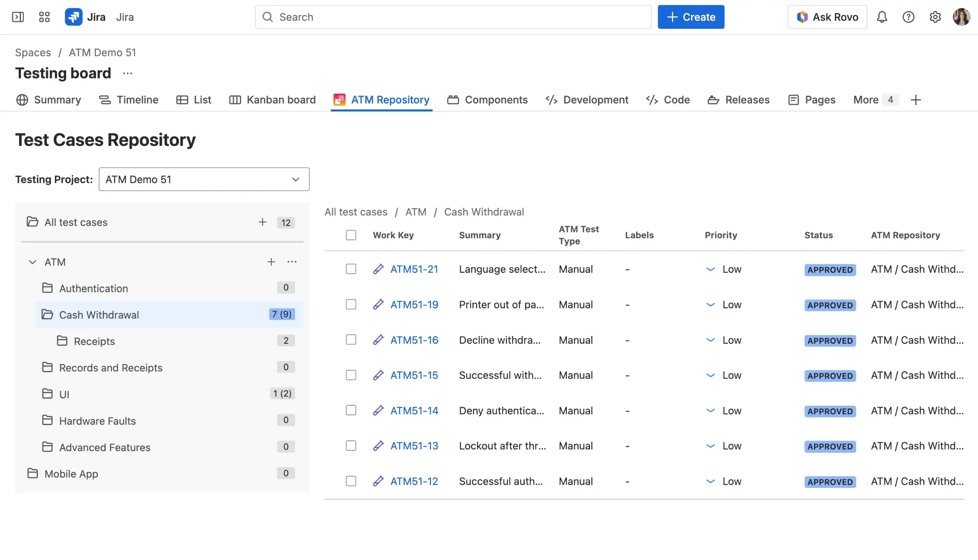Open test case ATM51-15
Screen dimensions: 978x560
[x=414, y=375]
